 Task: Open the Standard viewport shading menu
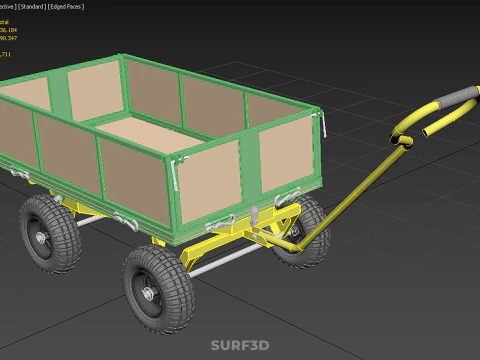coord(32,6)
